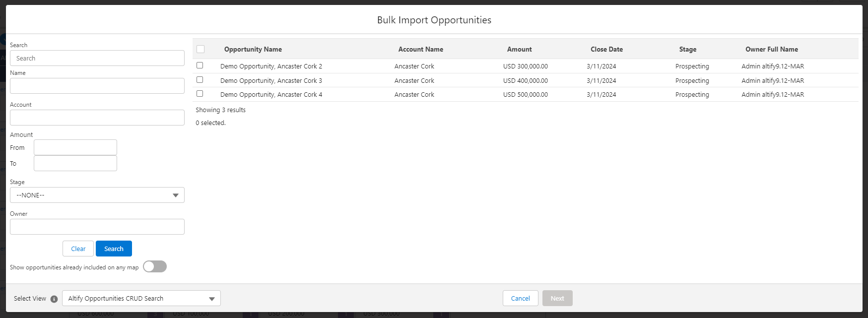Select Demo Opportunity, Ancaster Cork 2 checkbox

pyautogui.click(x=200, y=65)
